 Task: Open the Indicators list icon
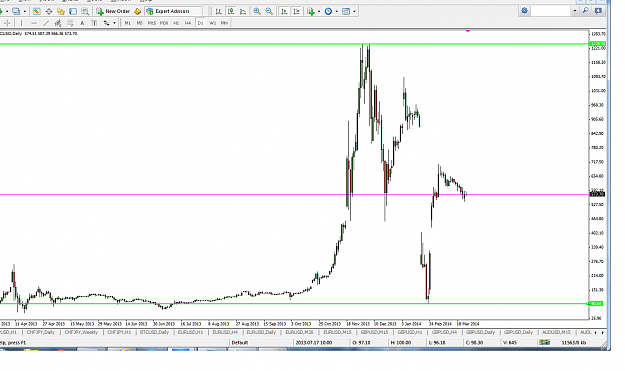point(311,11)
